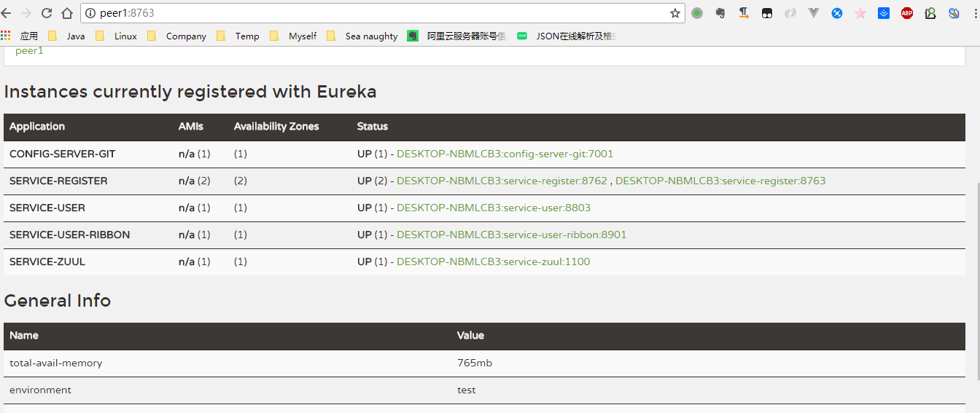Open the pink star extension icon

(x=860, y=13)
